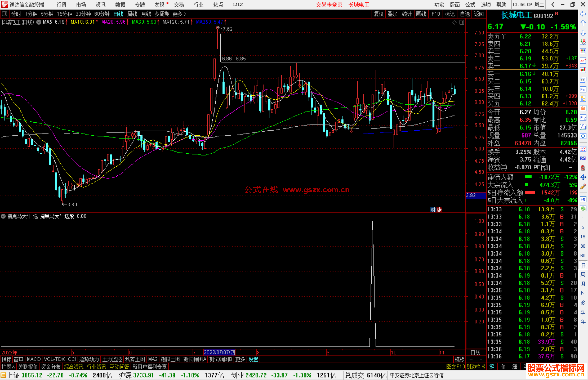Toggle the 擒黑马大牛 indicator circle button
Viewport: 588px width, 380px height.
click(3, 216)
